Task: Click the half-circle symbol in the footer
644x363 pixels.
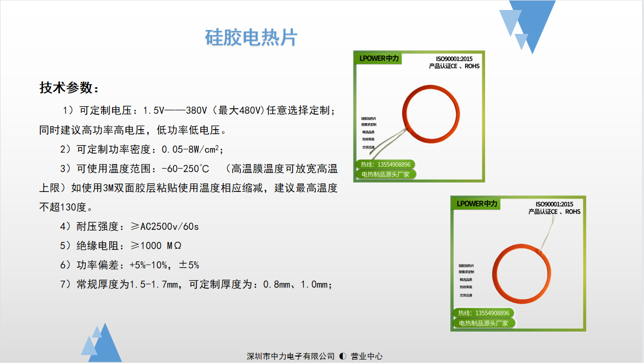Action: pyautogui.click(x=343, y=356)
